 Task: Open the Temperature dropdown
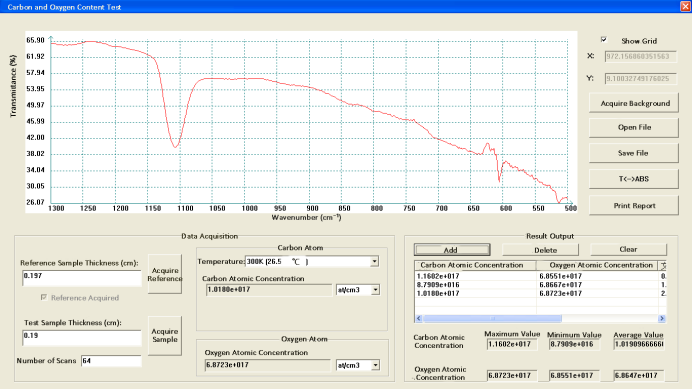click(374, 261)
